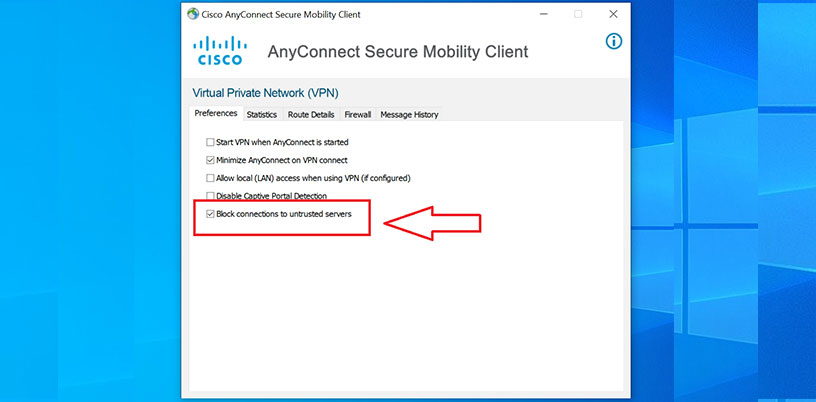
Task: Click the AnyConnect Secure Mobility Client header text
Action: [398, 52]
